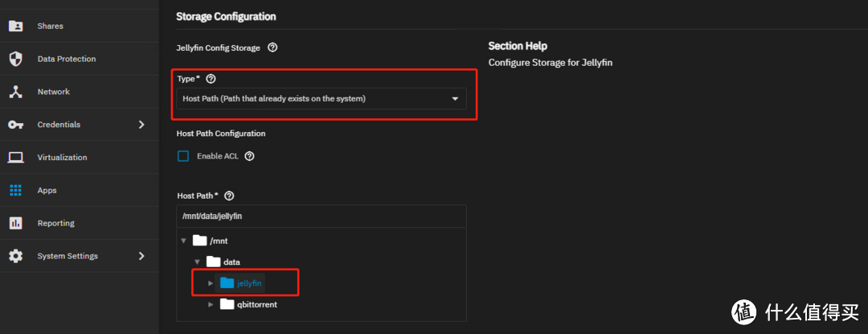The width and height of the screenshot is (868, 334).
Task: Go to the Reporting menu item
Action: (x=55, y=223)
